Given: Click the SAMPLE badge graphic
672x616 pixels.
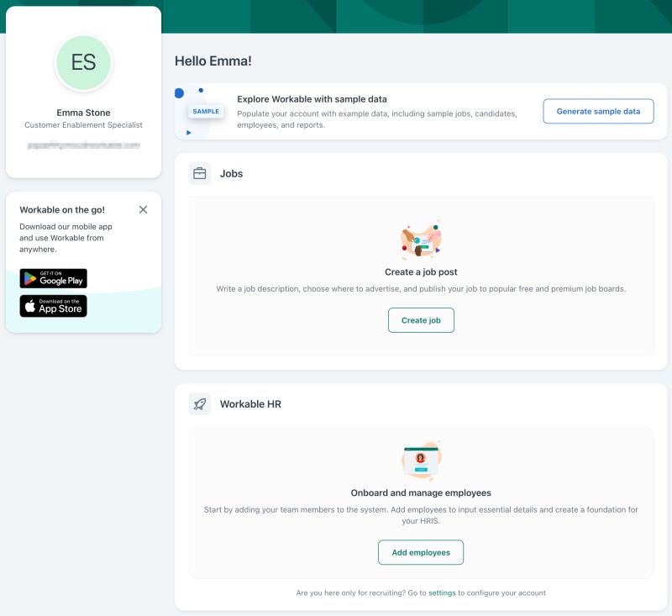Looking at the screenshot, I should [206, 112].
